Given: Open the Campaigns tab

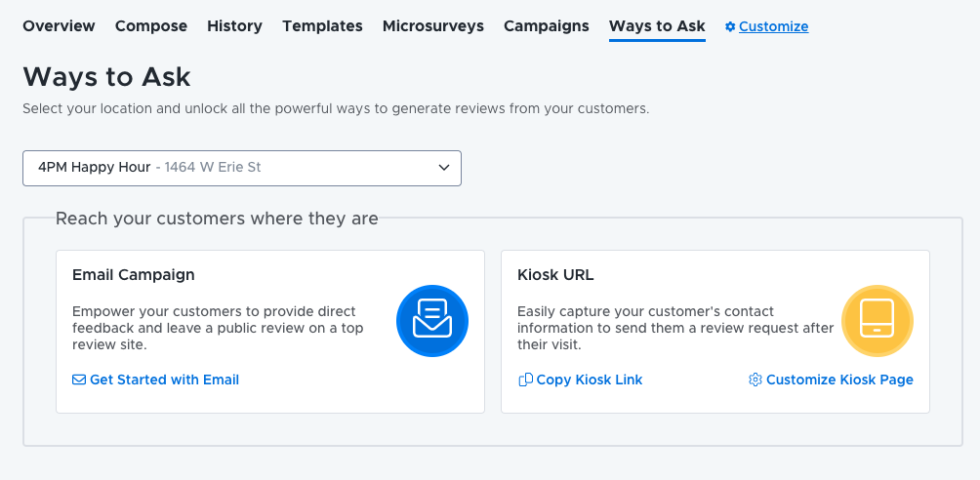Looking at the screenshot, I should [x=547, y=26].
